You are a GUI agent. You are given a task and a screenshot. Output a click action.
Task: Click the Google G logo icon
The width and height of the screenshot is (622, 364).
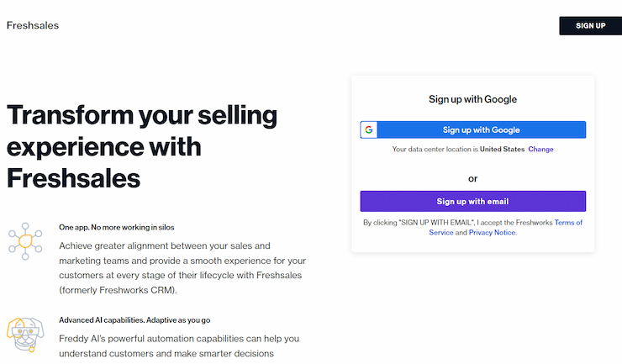[x=369, y=129]
